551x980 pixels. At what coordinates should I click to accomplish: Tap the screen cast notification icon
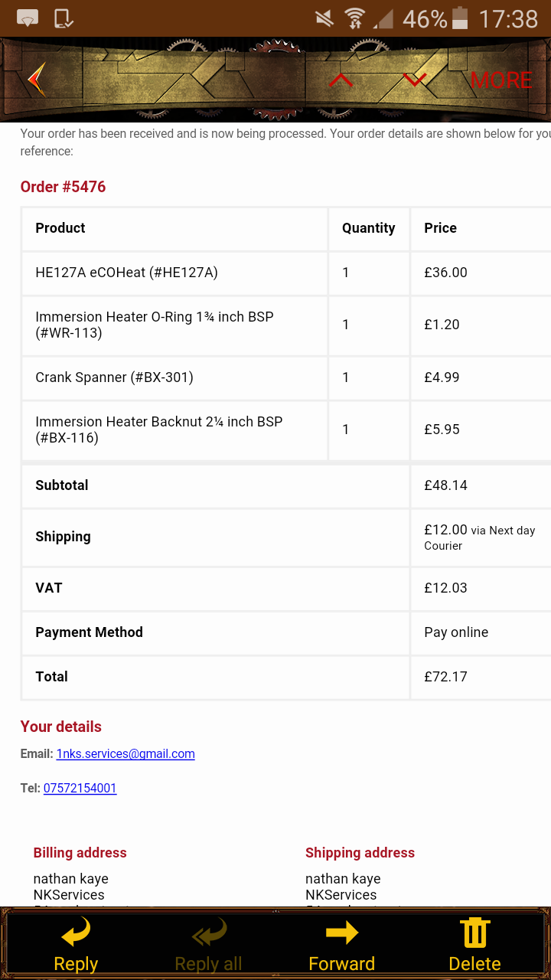click(28, 18)
